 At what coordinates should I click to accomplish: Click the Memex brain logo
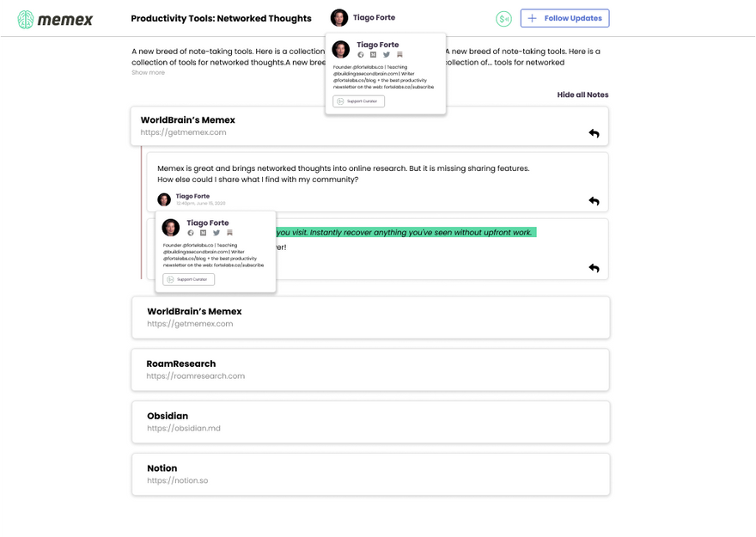click(26, 19)
